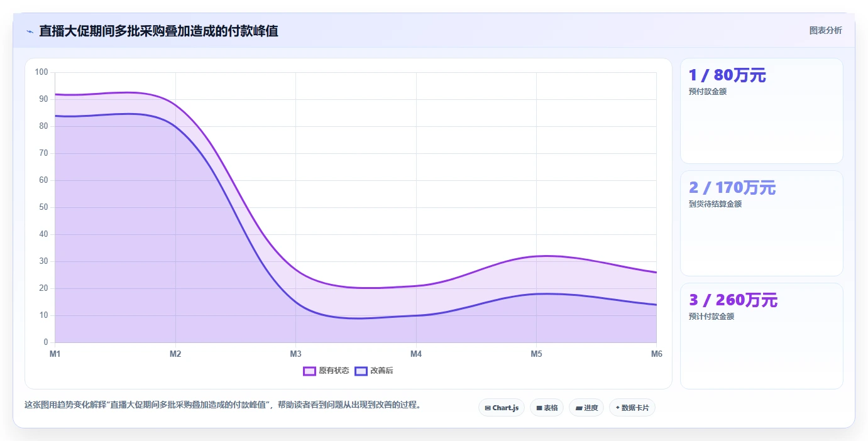Click the blue 改善后 legend swatch
The height and width of the screenshot is (441, 868).
point(361,371)
